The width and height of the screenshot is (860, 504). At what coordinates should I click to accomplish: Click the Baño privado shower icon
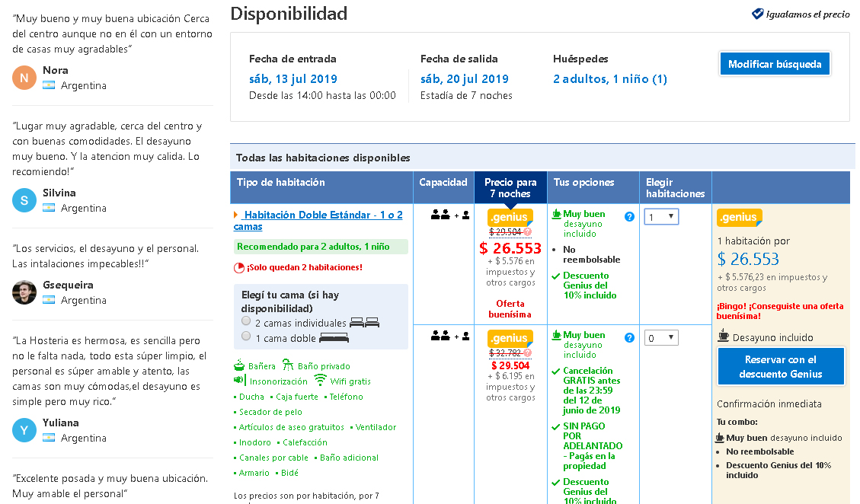[x=288, y=365]
